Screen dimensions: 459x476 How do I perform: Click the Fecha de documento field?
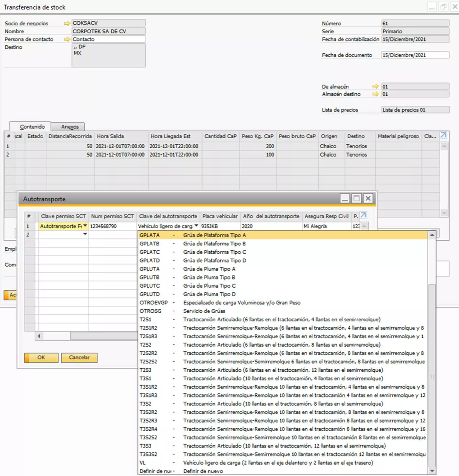pos(415,55)
